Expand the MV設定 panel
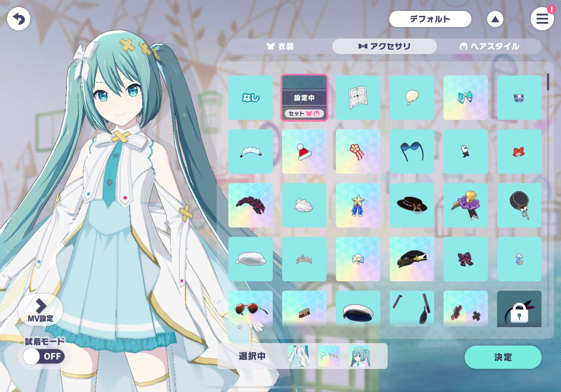The image size is (561, 392). point(41,310)
